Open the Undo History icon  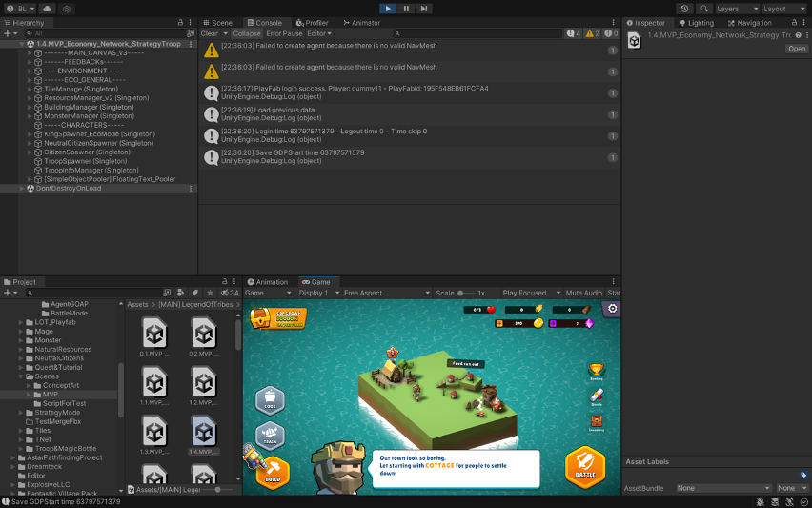[684, 9]
